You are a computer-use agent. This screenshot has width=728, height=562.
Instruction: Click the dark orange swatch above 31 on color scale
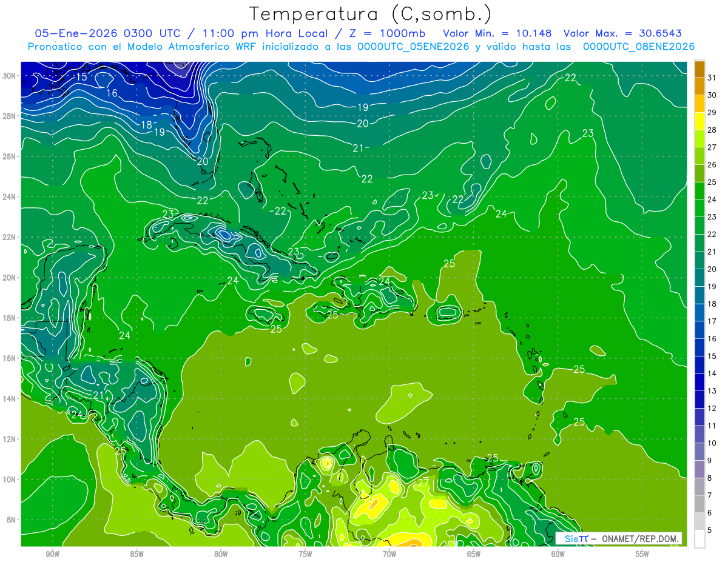click(699, 69)
